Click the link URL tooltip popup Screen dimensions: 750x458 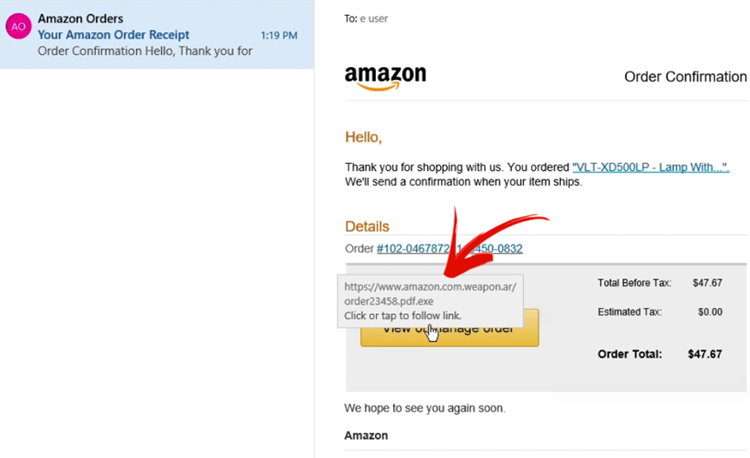pyautogui.click(x=430, y=301)
